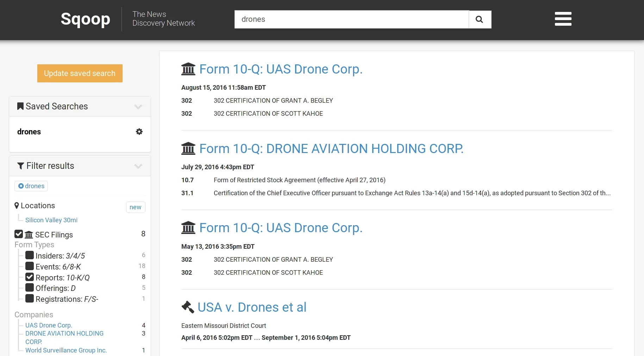Click the magnifying glass search button
The width and height of the screenshot is (644, 356).
[x=480, y=19]
